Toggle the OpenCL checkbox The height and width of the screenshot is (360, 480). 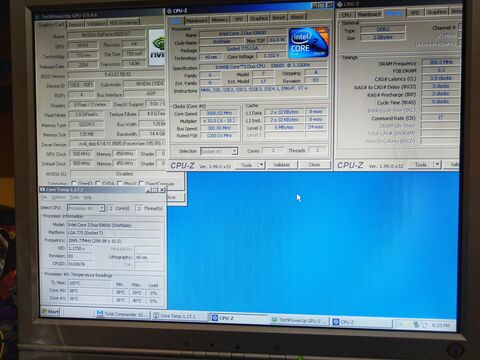click(x=74, y=183)
